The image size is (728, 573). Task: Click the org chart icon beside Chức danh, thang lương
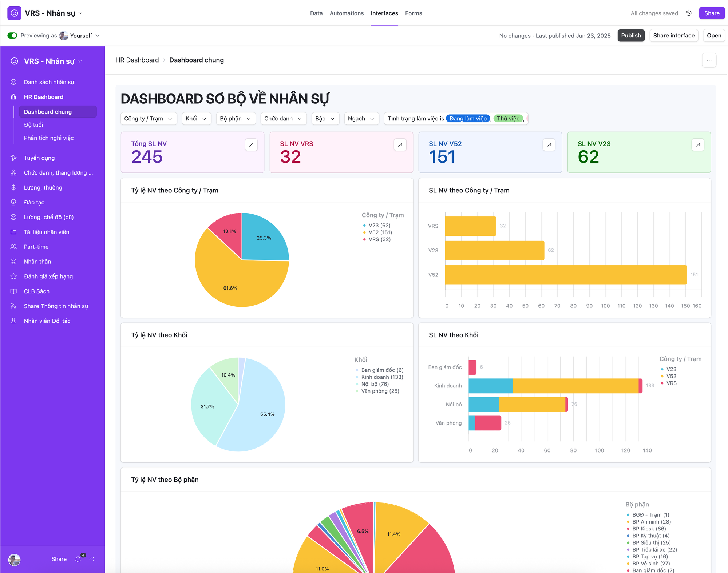[x=13, y=173]
